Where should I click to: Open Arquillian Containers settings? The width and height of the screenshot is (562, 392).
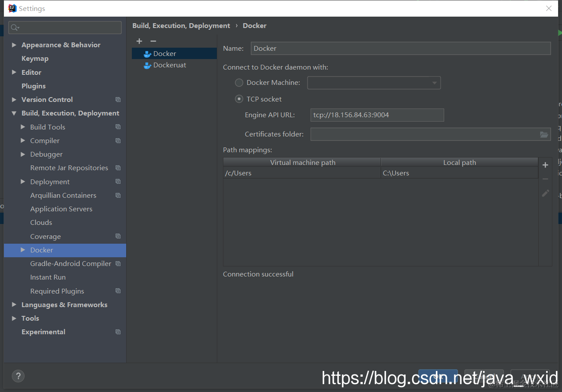(x=63, y=196)
